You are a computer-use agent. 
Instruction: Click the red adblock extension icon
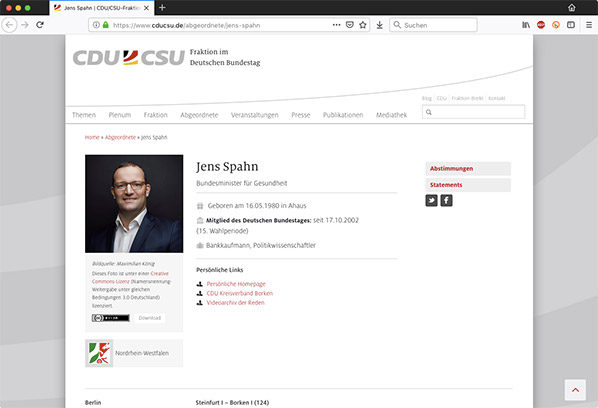[541, 25]
